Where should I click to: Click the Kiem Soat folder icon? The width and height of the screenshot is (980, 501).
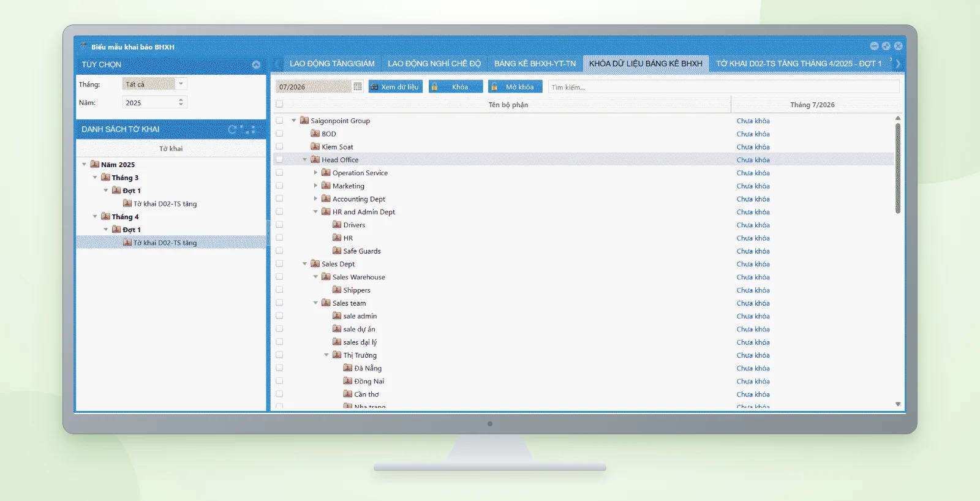click(315, 146)
